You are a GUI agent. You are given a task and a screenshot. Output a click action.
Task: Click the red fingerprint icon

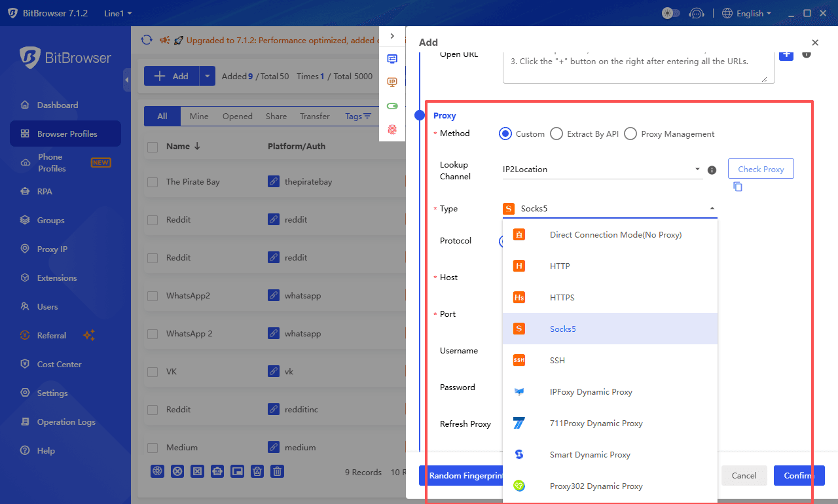[x=392, y=129]
